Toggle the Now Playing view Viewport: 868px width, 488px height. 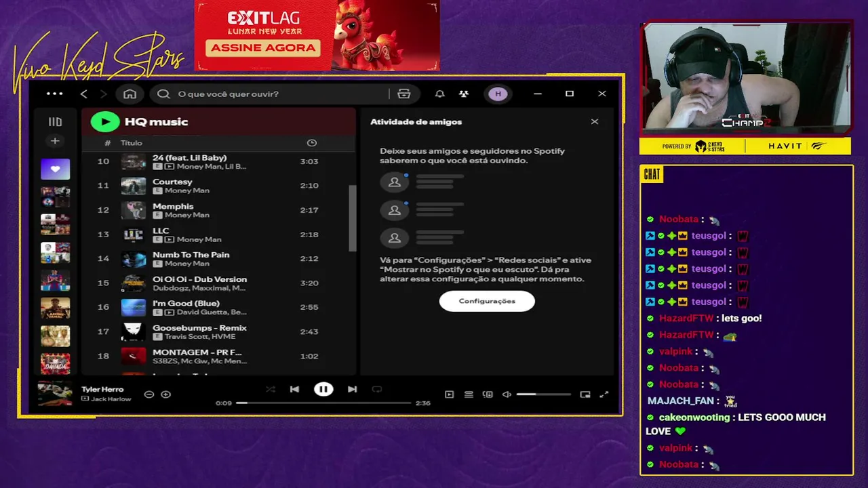coord(449,394)
